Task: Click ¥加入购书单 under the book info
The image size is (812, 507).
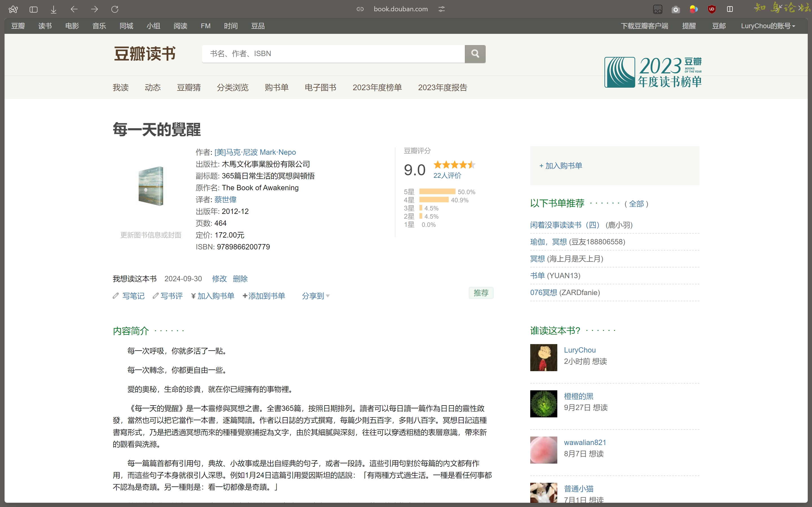Action: 213,296
